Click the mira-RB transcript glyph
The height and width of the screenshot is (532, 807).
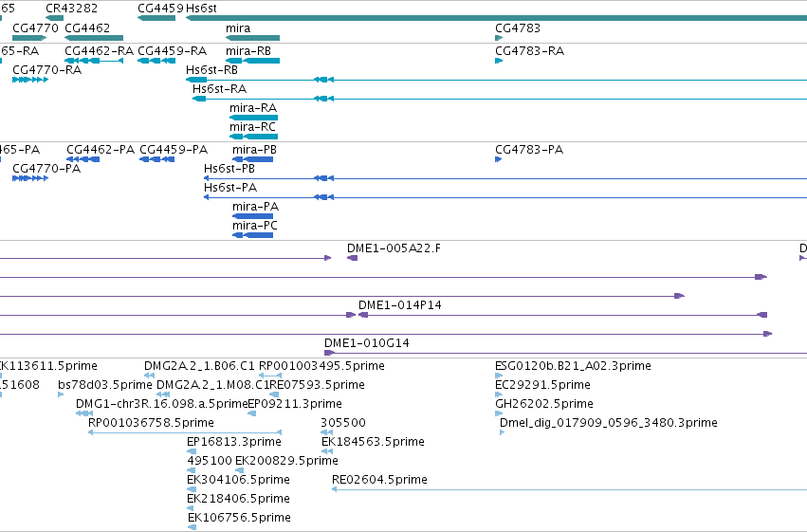252,61
